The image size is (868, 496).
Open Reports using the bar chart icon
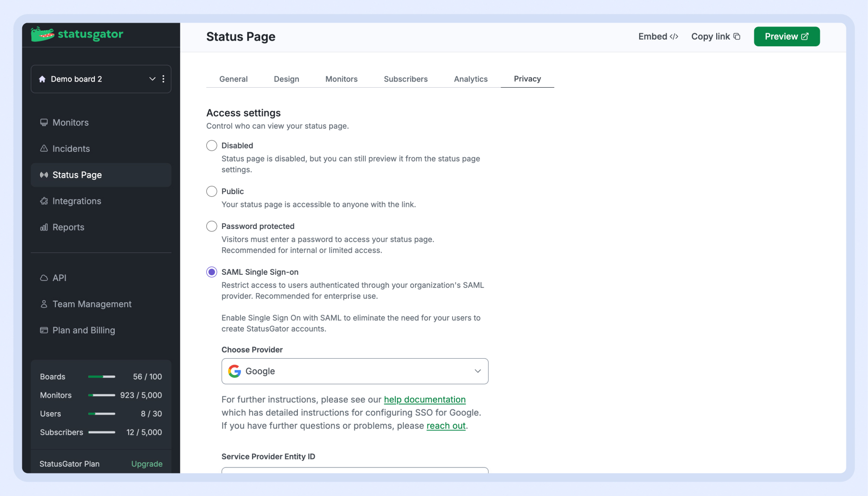pyautogui.click(x=44, y=227)
